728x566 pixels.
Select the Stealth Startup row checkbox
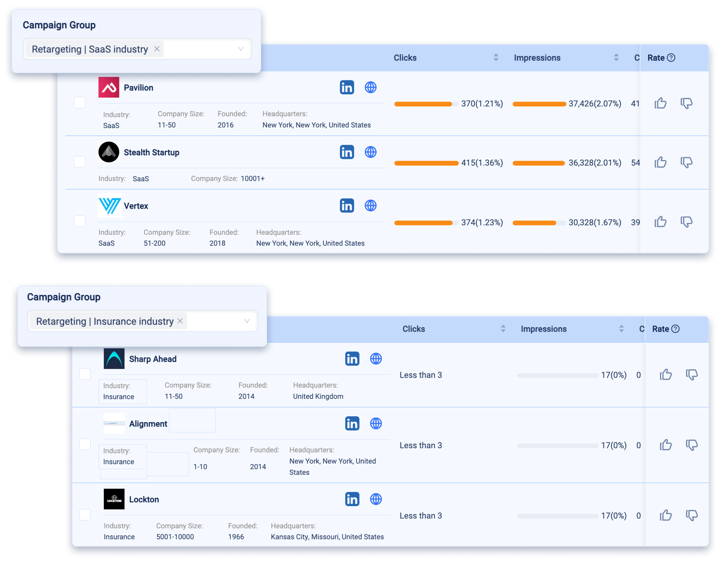79,162
